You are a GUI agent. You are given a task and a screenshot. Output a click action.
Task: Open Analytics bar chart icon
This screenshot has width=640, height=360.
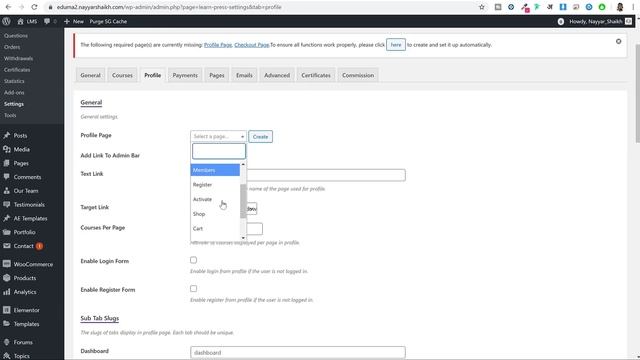[7, 292]
